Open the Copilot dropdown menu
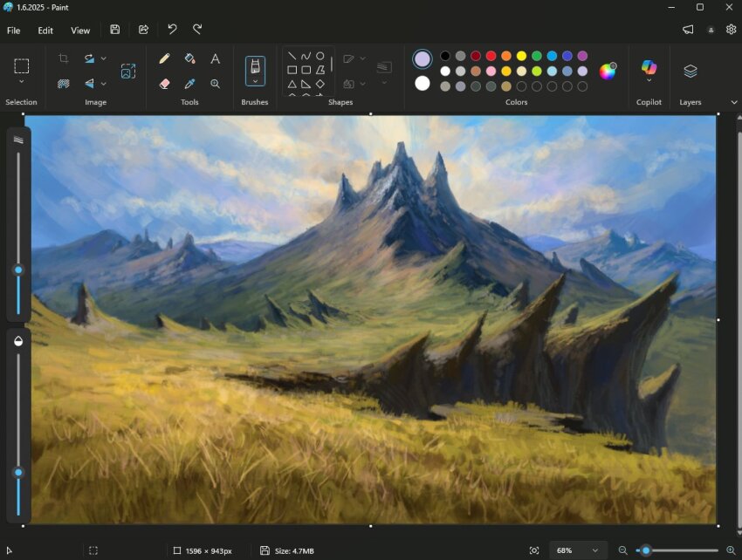This screenshot has width=742, height=560. (649, 80)
